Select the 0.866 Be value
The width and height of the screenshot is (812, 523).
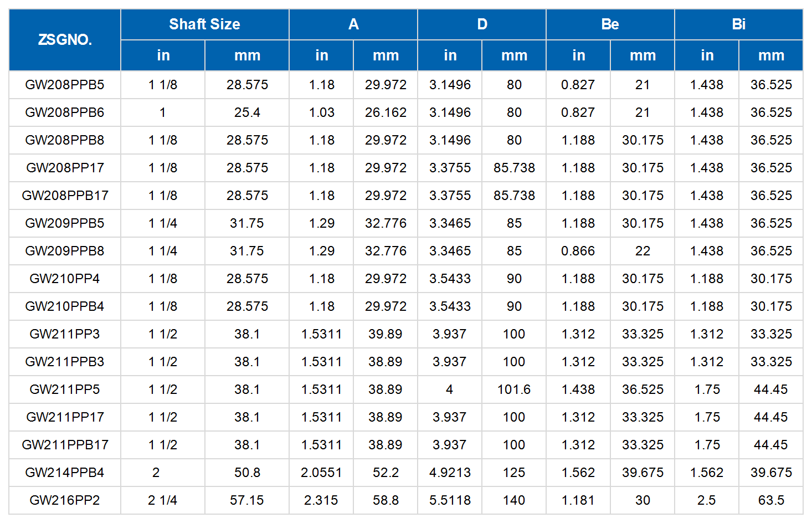pos(578,251)
